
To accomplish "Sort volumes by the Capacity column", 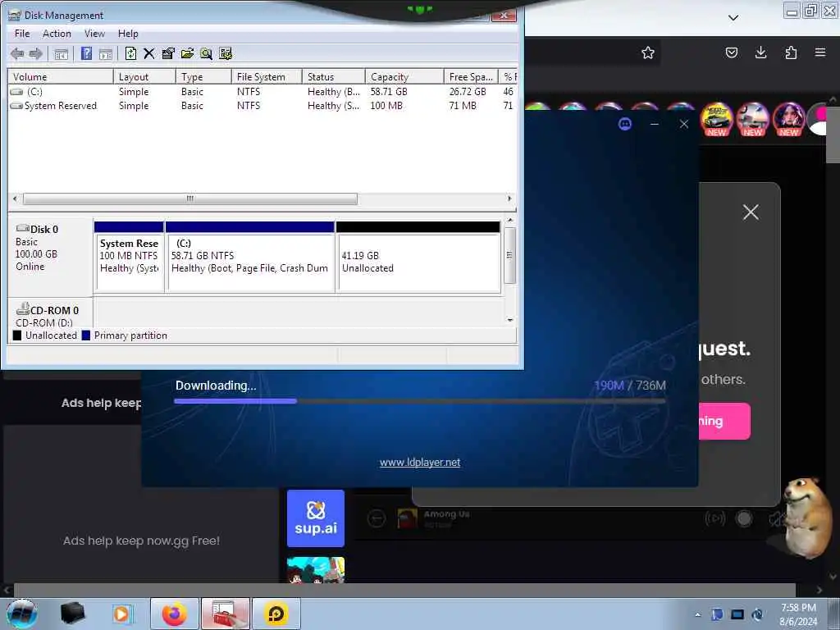I will [x=404, y=76].
